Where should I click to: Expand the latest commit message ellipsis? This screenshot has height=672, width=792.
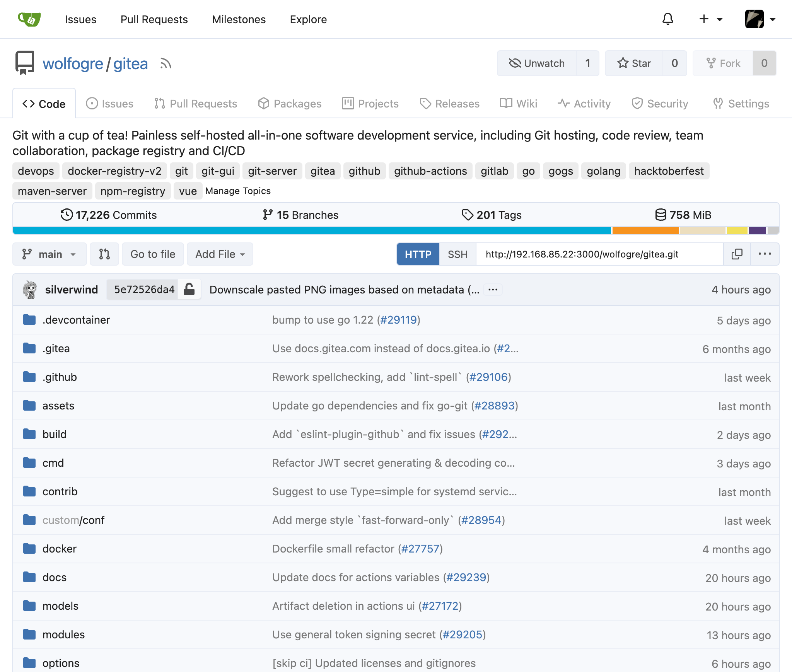click(493, 290)
